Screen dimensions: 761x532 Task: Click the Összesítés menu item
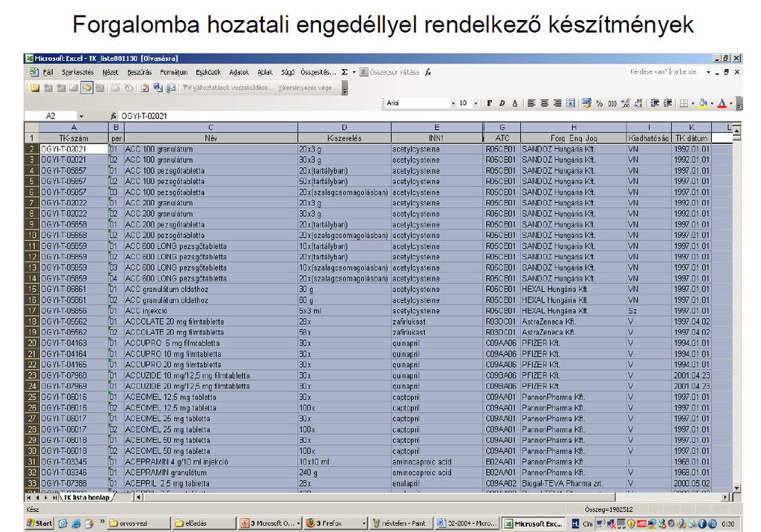[318, 72]
